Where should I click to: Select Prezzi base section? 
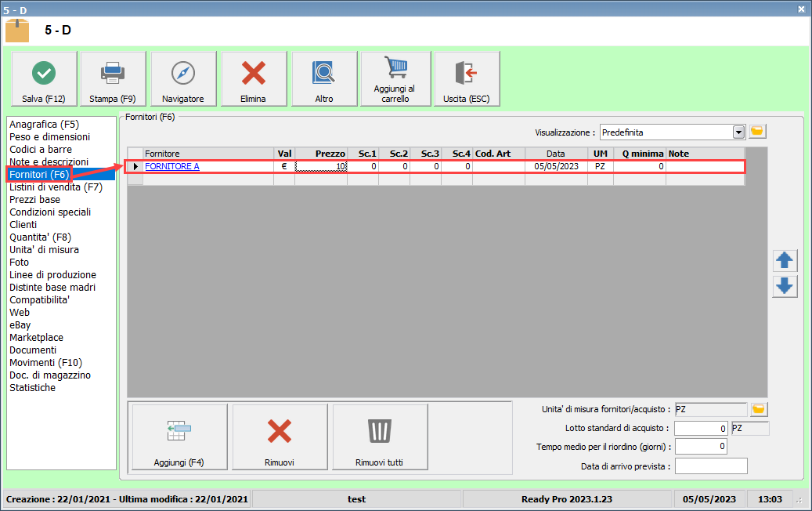coord(34,200)
